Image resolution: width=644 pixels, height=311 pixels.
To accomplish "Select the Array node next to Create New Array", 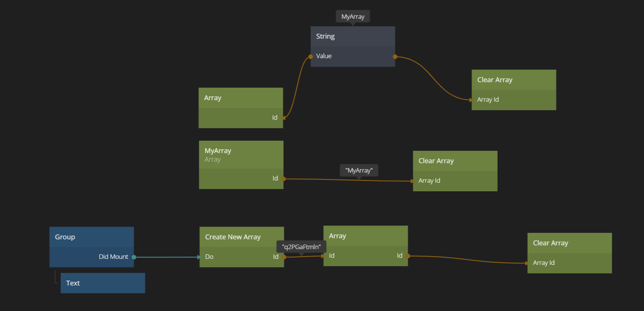I will (x=365, y=236).
